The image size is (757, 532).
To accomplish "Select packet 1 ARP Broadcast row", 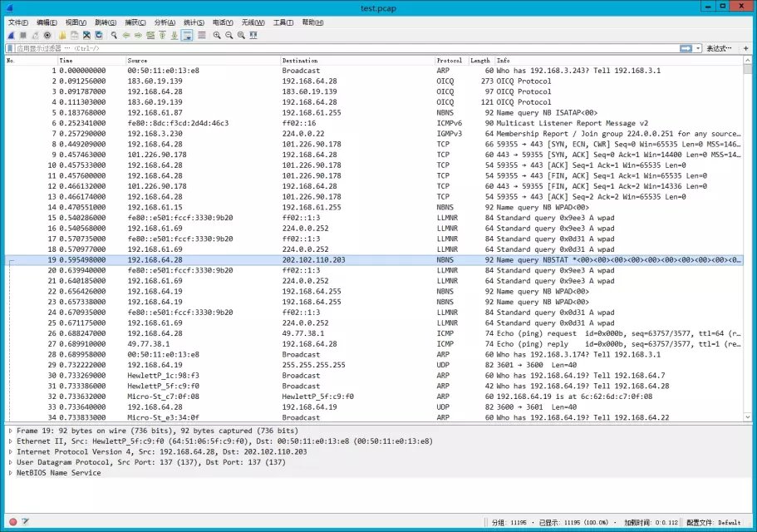I will [x=374, y=71].
